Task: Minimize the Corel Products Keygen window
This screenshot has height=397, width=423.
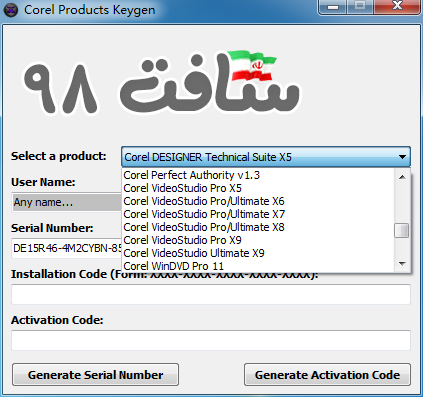Action: 333,7
